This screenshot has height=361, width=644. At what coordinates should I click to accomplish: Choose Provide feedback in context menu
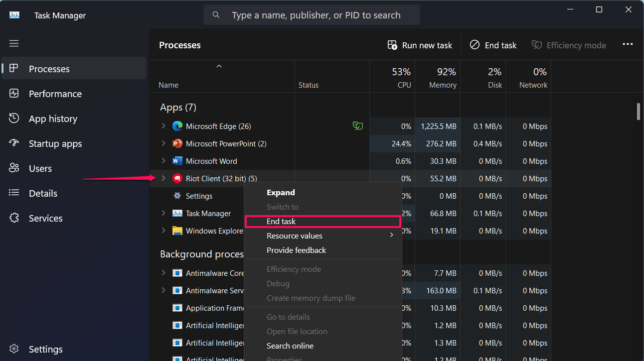[323, 250]
